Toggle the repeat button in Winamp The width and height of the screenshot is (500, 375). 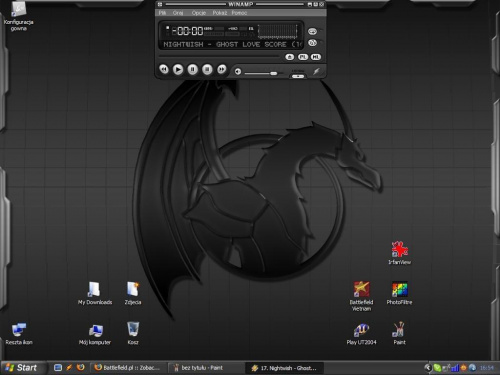312,31
